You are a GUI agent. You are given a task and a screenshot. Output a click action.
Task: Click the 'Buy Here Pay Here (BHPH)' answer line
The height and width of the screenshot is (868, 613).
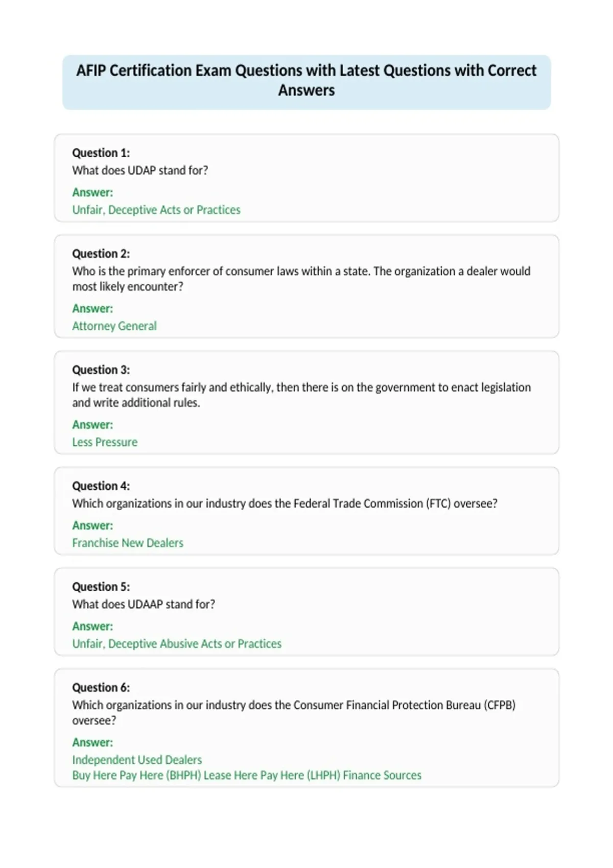tap(247, 775)
